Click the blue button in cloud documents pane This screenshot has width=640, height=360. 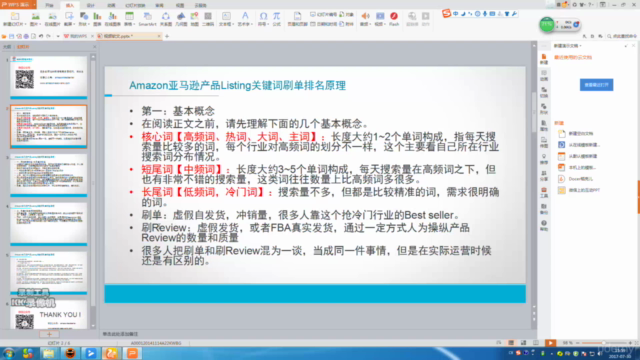point(596,85)
